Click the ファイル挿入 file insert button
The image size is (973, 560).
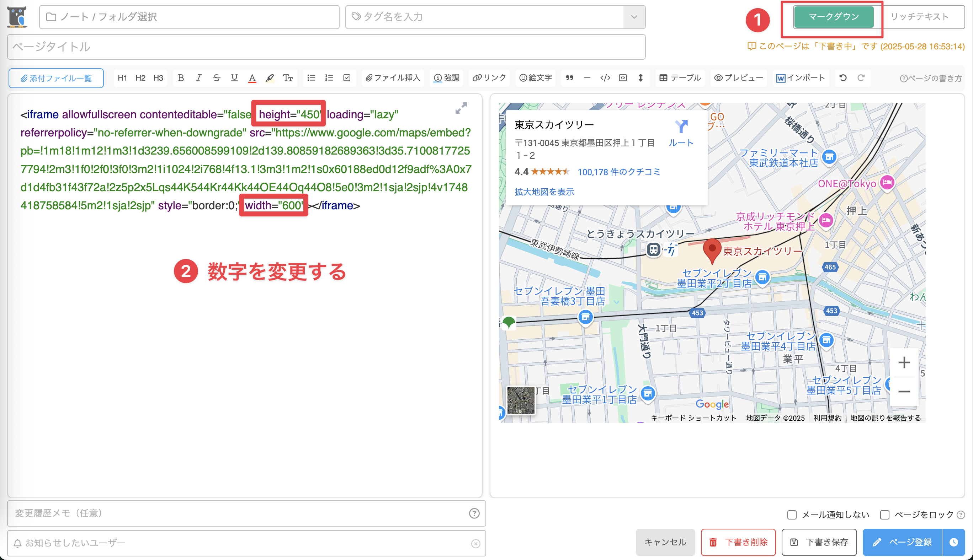point(393,78)
